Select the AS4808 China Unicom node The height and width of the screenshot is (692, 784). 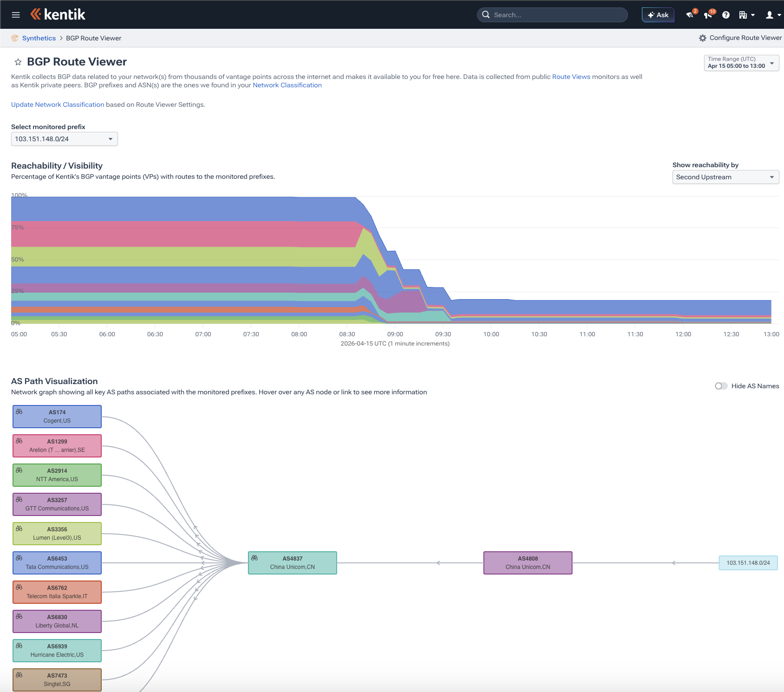[x=528, y=563]
